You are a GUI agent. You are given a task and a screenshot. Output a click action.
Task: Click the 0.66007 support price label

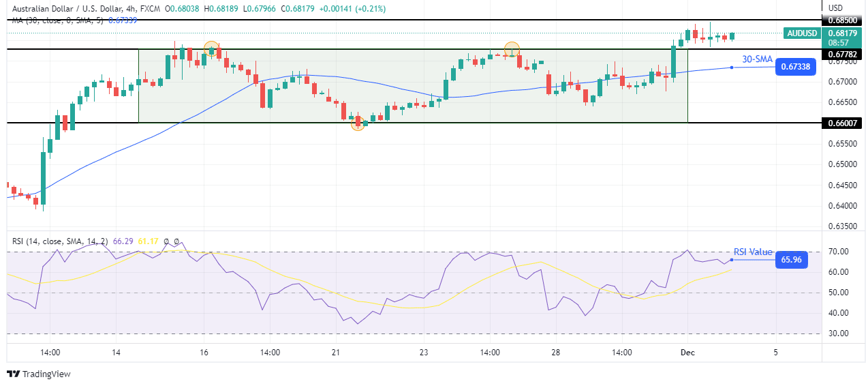tap(842, 123)
